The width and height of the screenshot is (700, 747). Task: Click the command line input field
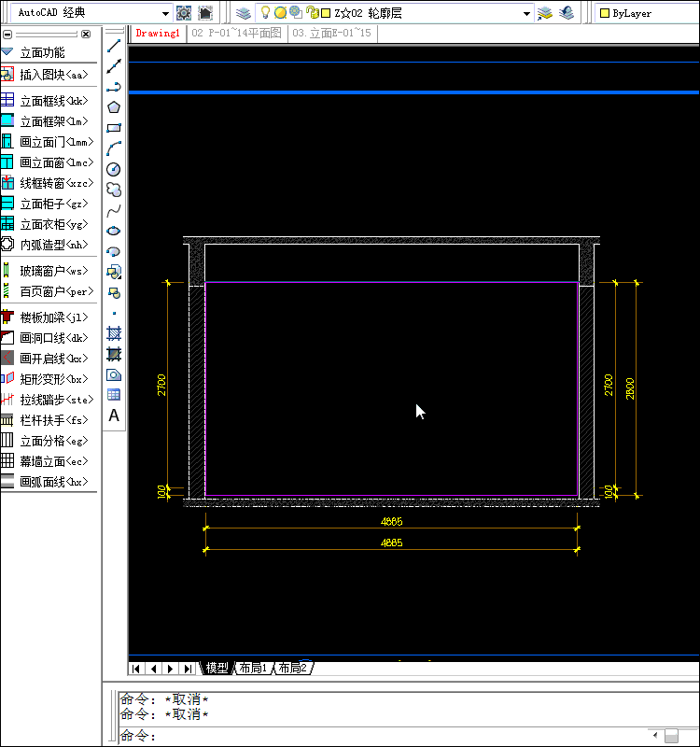[381, 736]
